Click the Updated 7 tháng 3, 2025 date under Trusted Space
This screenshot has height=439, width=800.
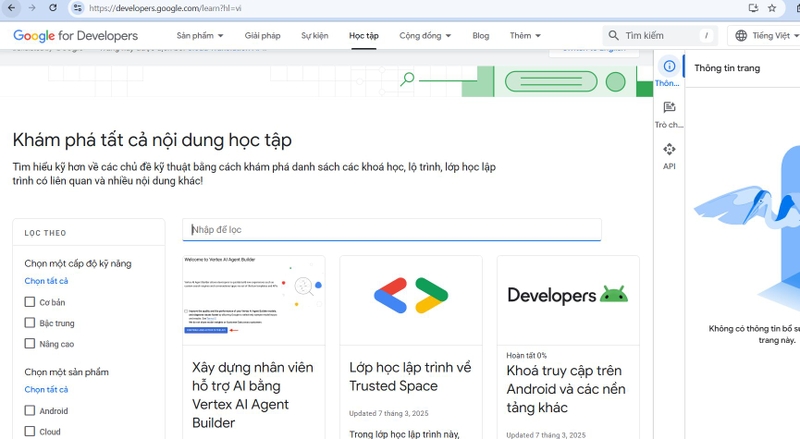coord(389,413)
